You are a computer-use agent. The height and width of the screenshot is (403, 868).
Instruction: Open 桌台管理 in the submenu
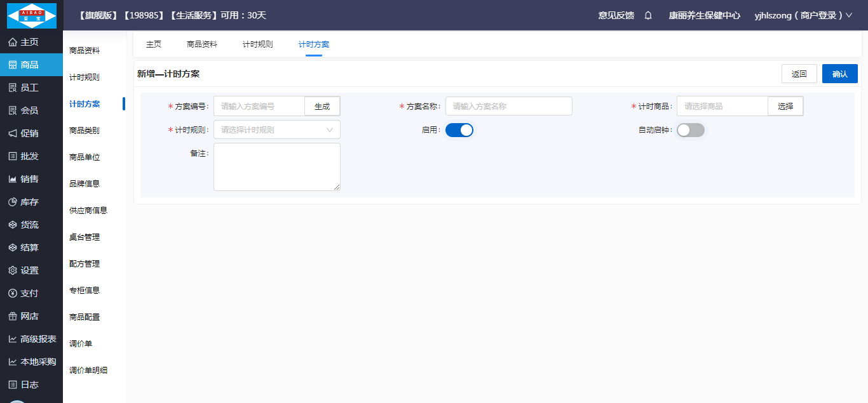click(x=85, y=237)
